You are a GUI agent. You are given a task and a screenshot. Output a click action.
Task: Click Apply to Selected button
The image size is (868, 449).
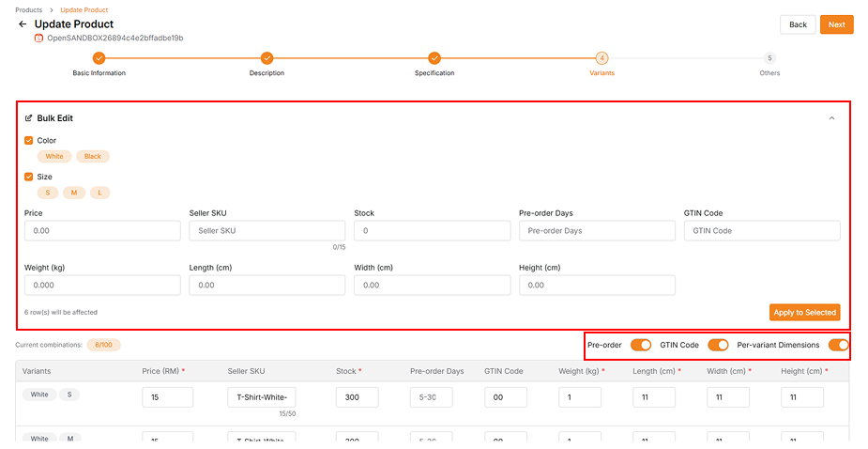(x=804, y=312)
